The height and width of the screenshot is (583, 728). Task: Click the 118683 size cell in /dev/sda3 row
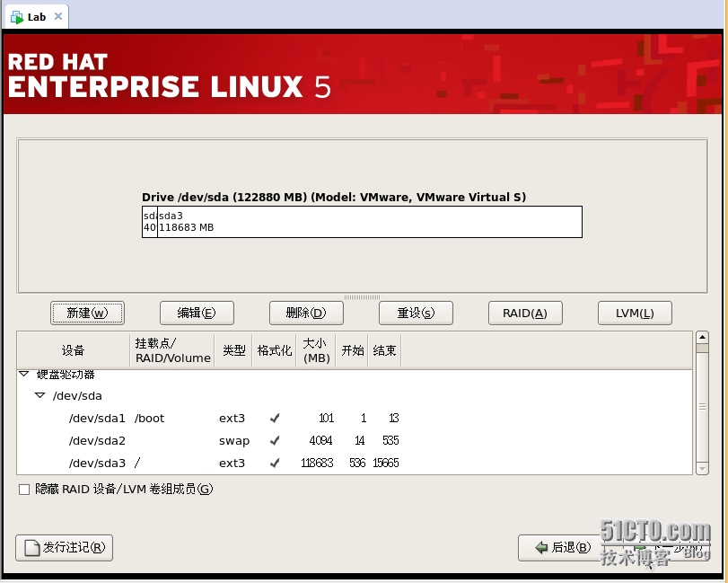click(317, 463)
